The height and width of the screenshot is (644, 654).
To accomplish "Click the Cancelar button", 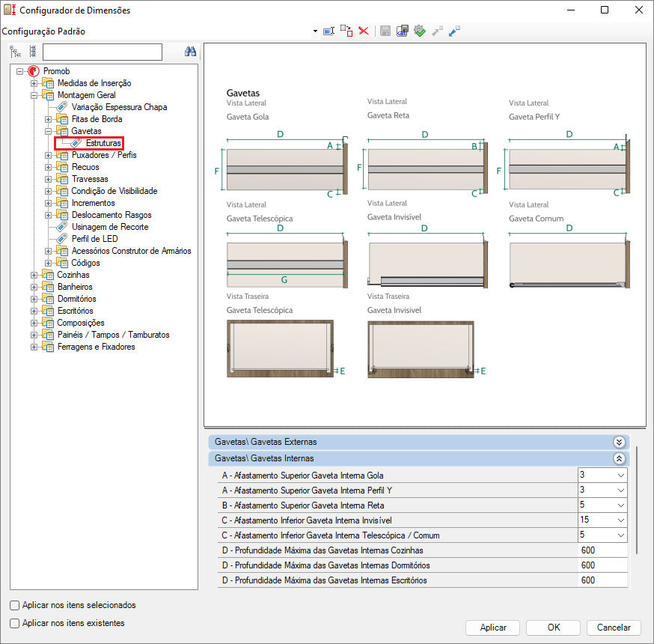I will click(614, 628).
